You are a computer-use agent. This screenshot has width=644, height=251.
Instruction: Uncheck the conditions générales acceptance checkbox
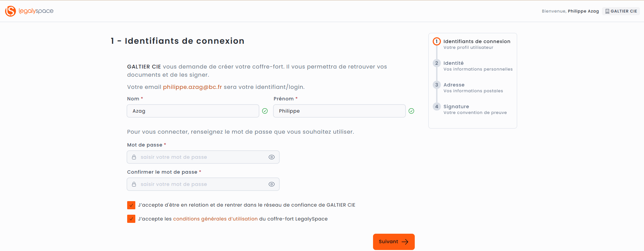(x=131, y=219)
